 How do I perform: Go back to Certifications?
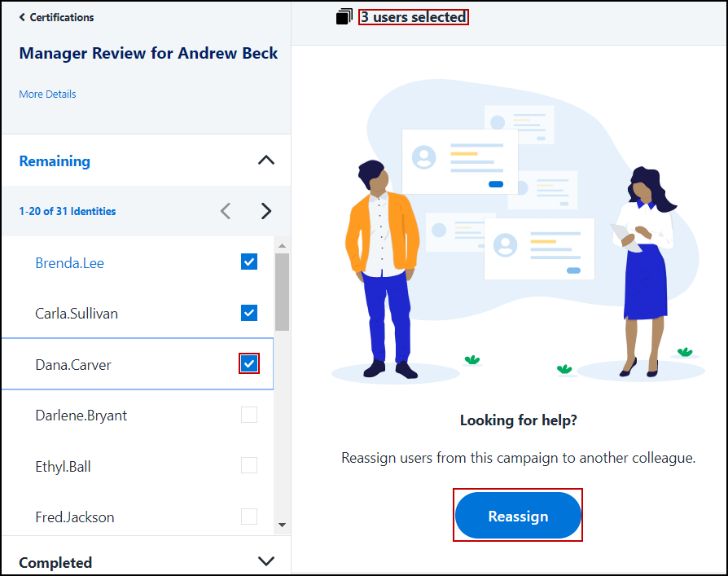56,17
